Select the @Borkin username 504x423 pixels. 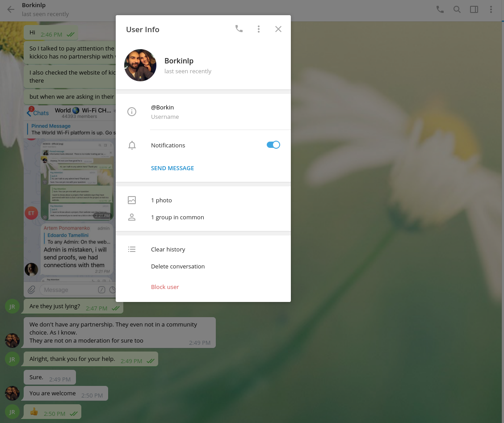[x=162, y=107]
